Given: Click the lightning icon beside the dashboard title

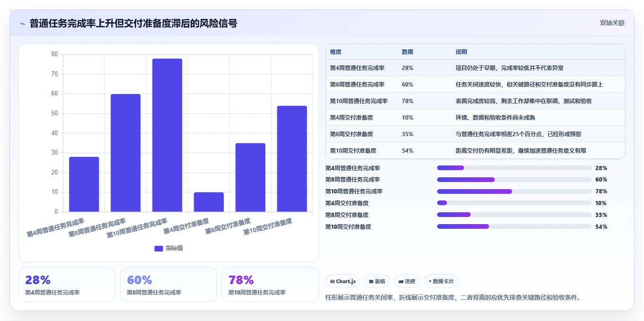Looking at the screenshot, I should tap(23, 23).
